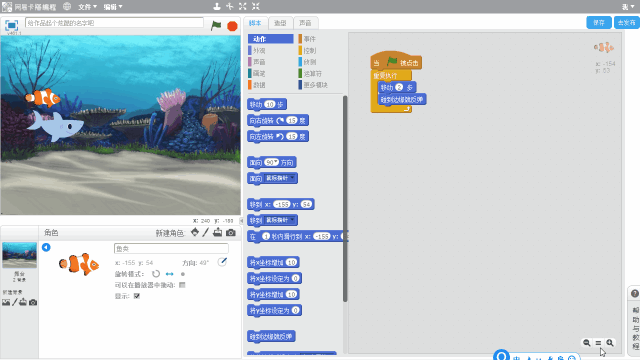Click the direction dial beside sprite info
The image size is (640, 360).
[x=222, y=262]
